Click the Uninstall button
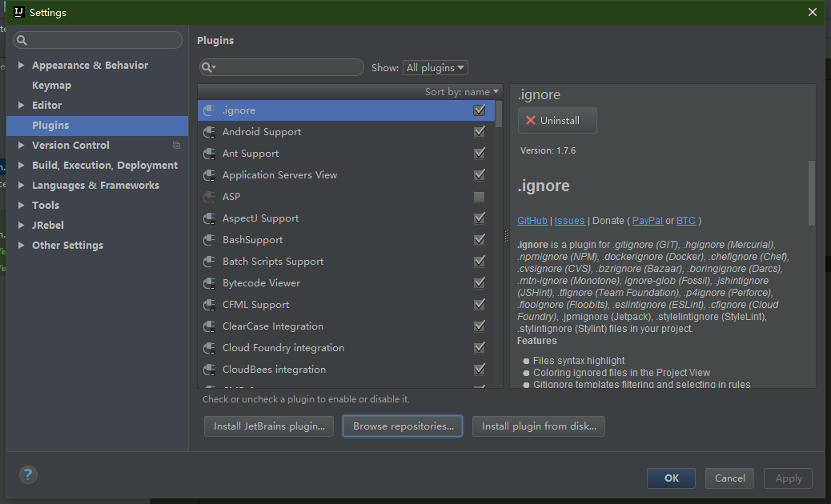The width and height of the screenshot is (831, 504). pyautogui.click(x=557, y=120)
